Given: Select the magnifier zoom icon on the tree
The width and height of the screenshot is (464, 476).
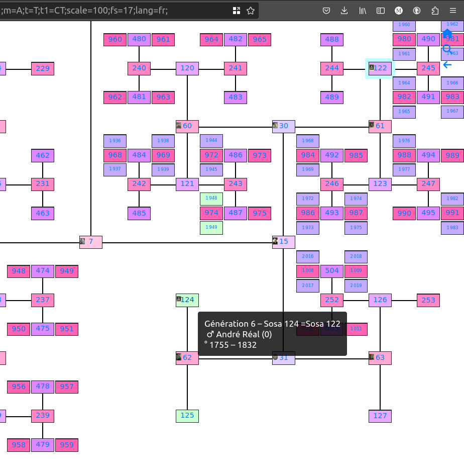Looking at the screenshot, I should pyautogui.click(x=447, y=49).
